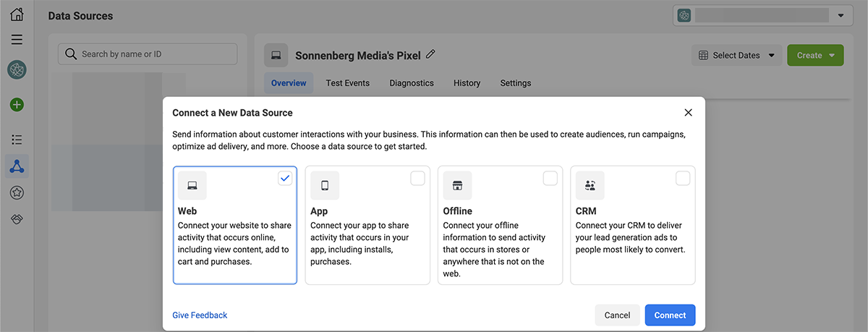
Task: Select the Data Sources triangle icon
Action: point(17,167)
